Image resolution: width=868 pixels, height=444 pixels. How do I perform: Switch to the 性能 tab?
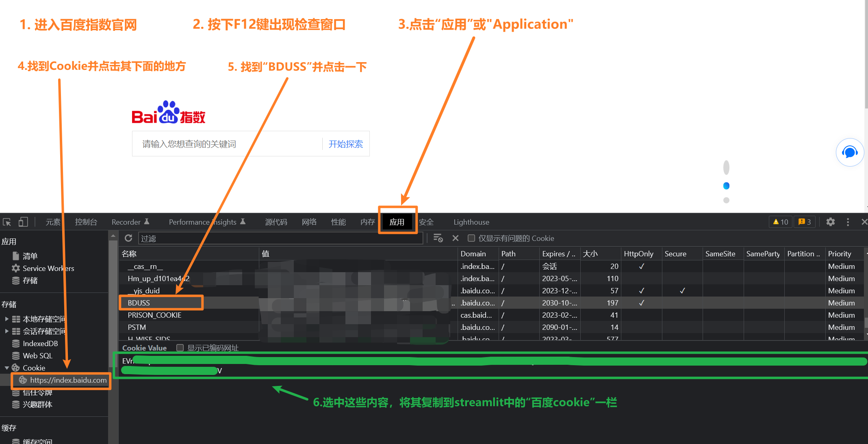pyautogui.click(x=339, y=222)
